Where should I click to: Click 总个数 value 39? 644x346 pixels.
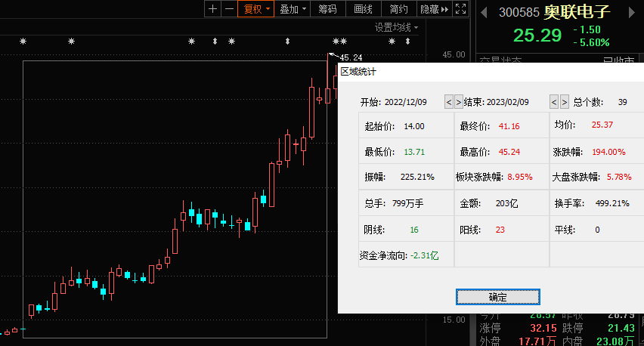click(623, 102)
